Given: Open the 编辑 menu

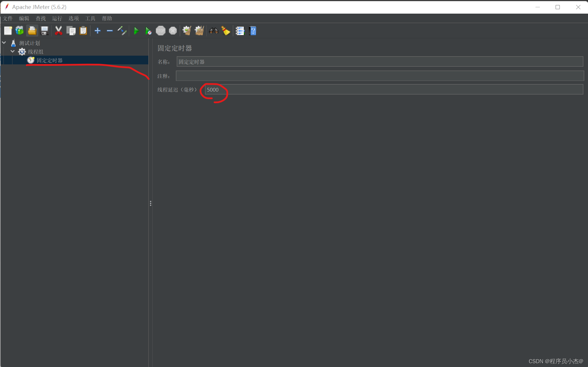Looking at the screenshot, I should (x=24, y=19).
